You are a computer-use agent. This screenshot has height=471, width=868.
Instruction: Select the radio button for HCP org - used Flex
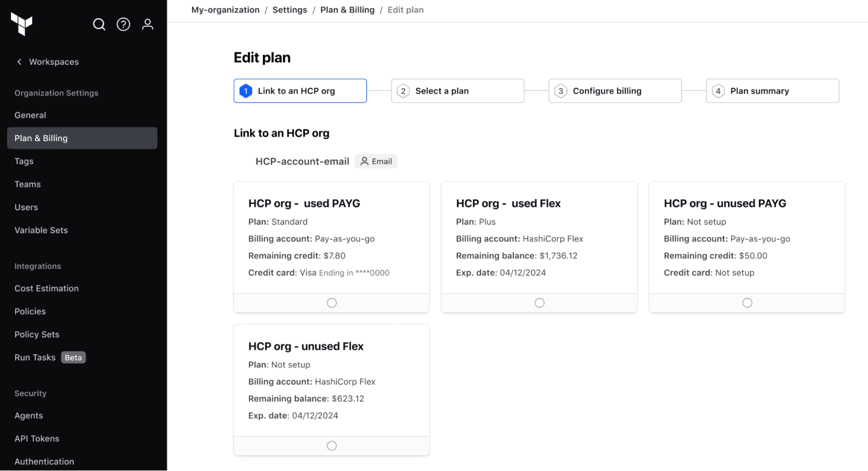[x=539, y=302]
